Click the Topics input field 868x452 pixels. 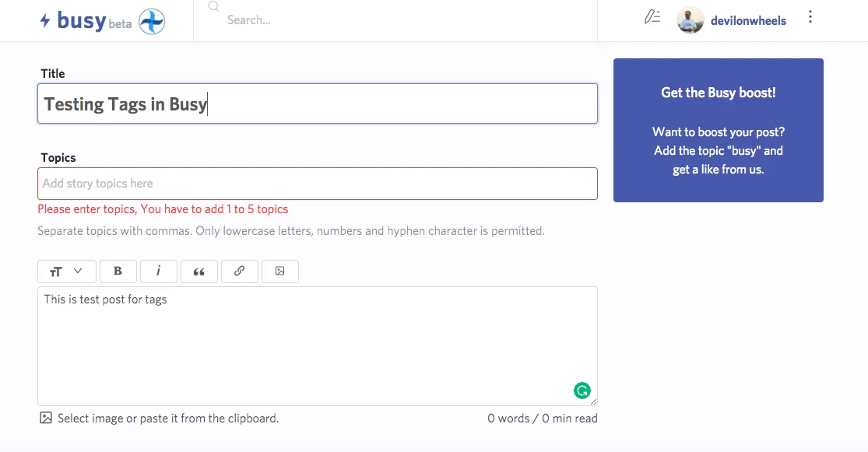318,184
